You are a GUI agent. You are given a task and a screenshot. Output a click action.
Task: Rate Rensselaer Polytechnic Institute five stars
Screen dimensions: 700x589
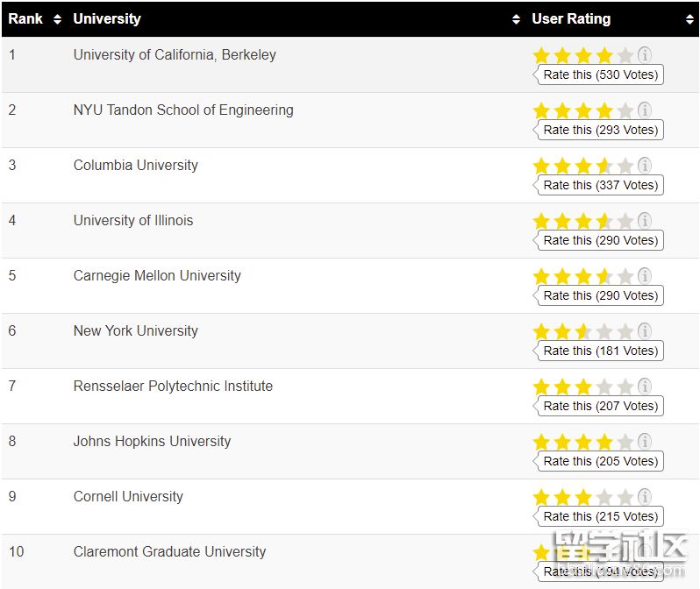coord(625,387)
